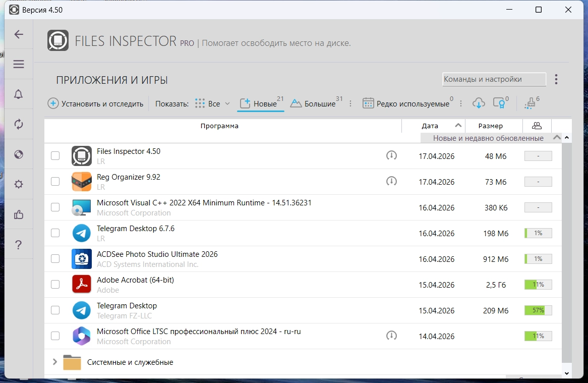The width and height of the screenshot is (588, 383).
Task: Click the cloud download toolbar icon
Action: pyautogui.click(x=479, y=103)
